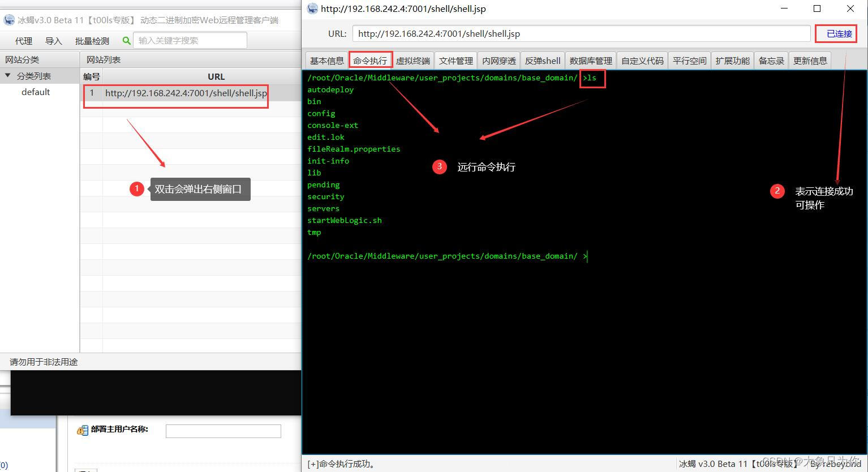This screenshot has height=472, width=868.
Task: Click 'tmp' in terminal output
Action: 314,232
